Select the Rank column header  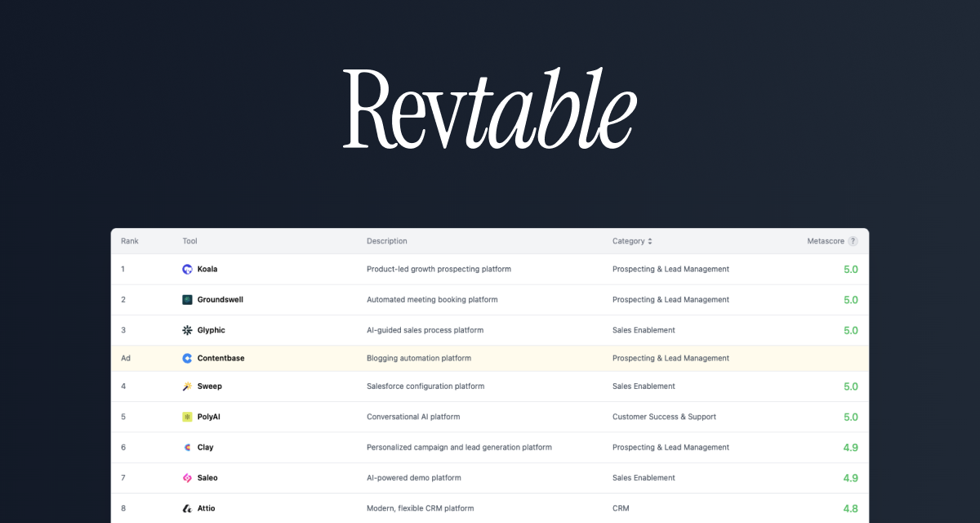pyautogui.click(x=129, y=241)
